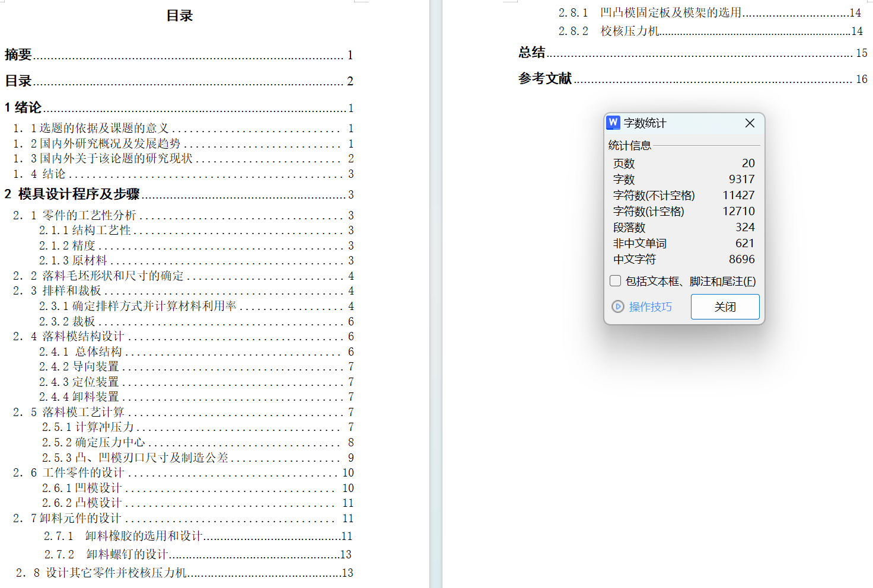Image resolution: width=873 pixels, height=588 pixels.
Task: Click the Chinese character value 8696
Action: pos(742,259)
